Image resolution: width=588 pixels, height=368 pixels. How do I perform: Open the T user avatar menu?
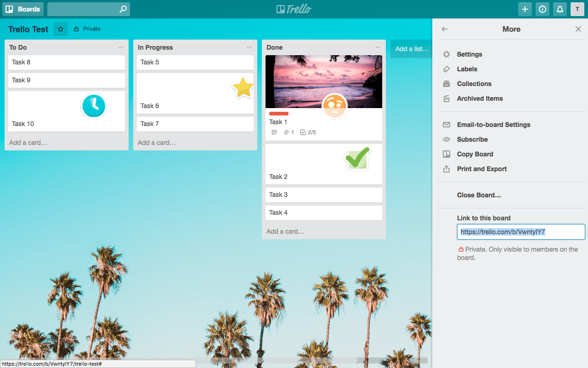pyautogui.click(x=577, y=9)
